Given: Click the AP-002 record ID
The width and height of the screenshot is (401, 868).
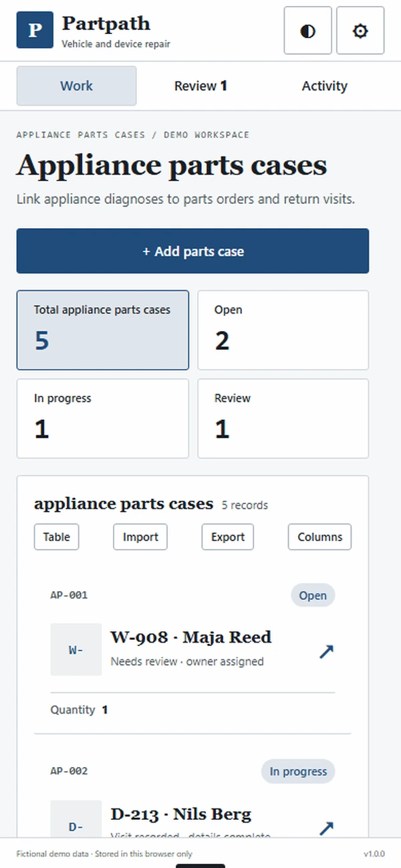Looking at the screenshot, I should [69, 771].
